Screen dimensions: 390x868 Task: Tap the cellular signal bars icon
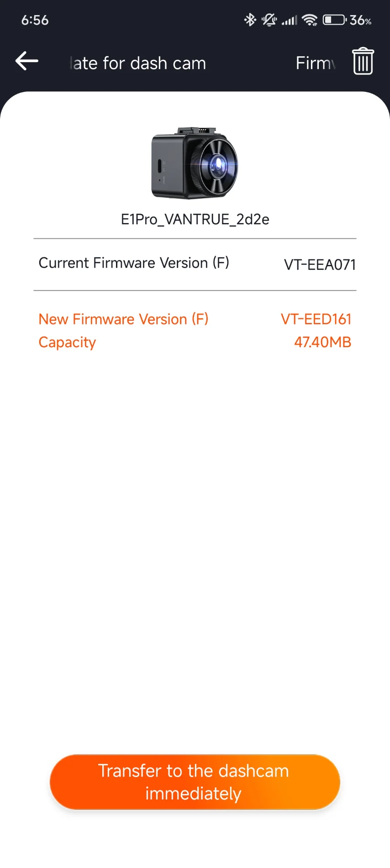pos(289,20)
